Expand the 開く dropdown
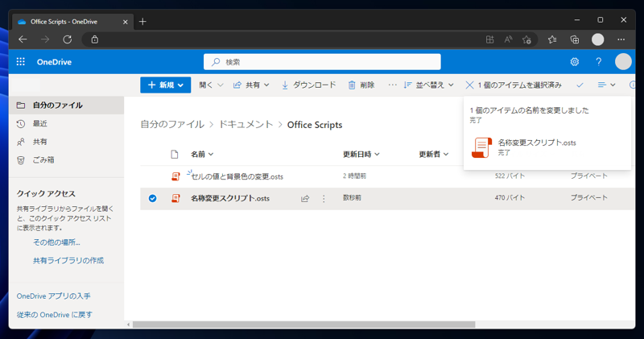The height and width of the screenshot is (339, 644). (211, 85)
